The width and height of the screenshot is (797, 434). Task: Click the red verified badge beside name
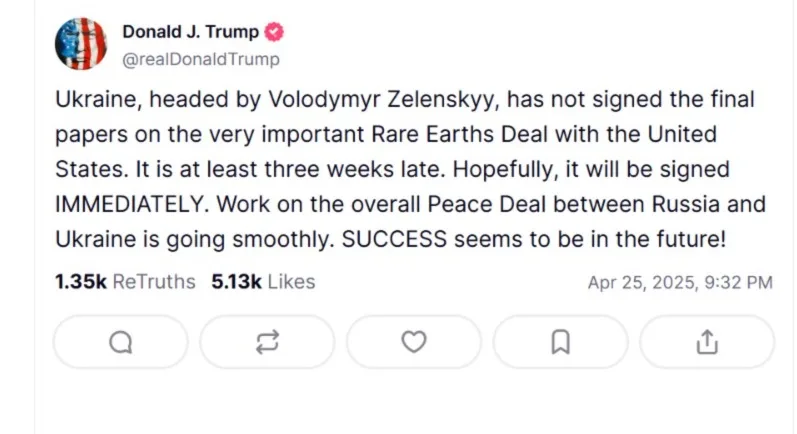click(x=274, y=32)
